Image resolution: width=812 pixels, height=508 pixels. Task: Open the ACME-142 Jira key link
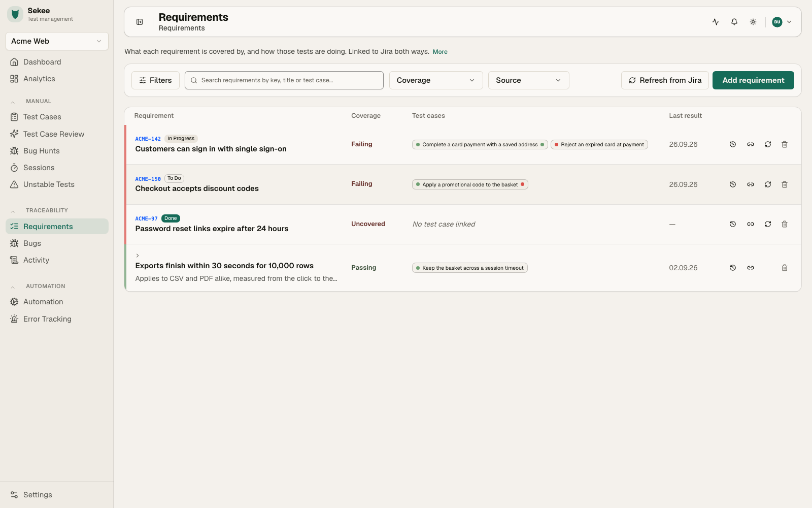148,139
